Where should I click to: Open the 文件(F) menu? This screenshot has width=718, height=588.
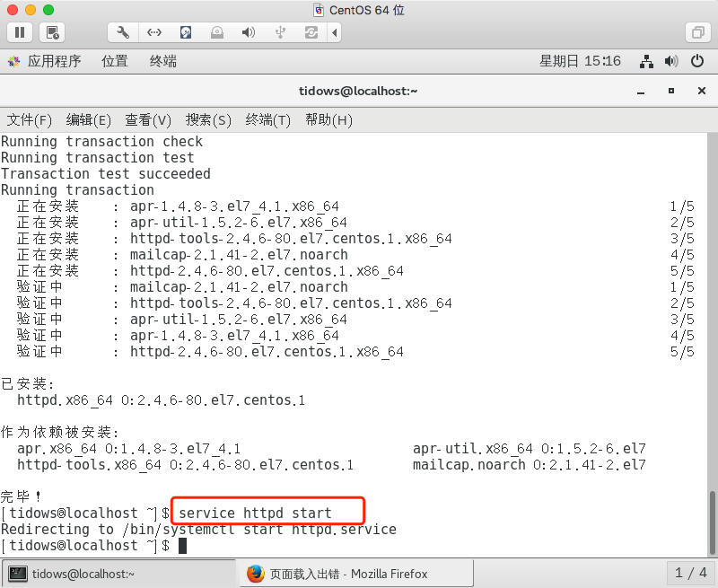tap(29, 120)
